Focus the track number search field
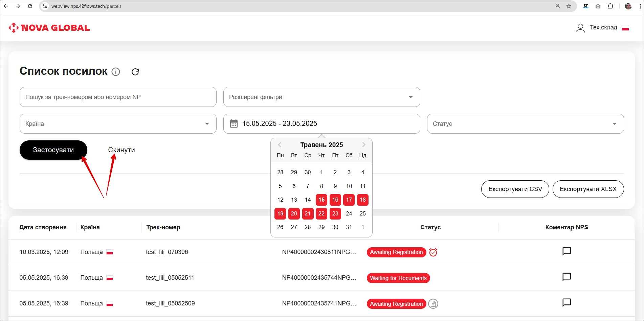 118,97
